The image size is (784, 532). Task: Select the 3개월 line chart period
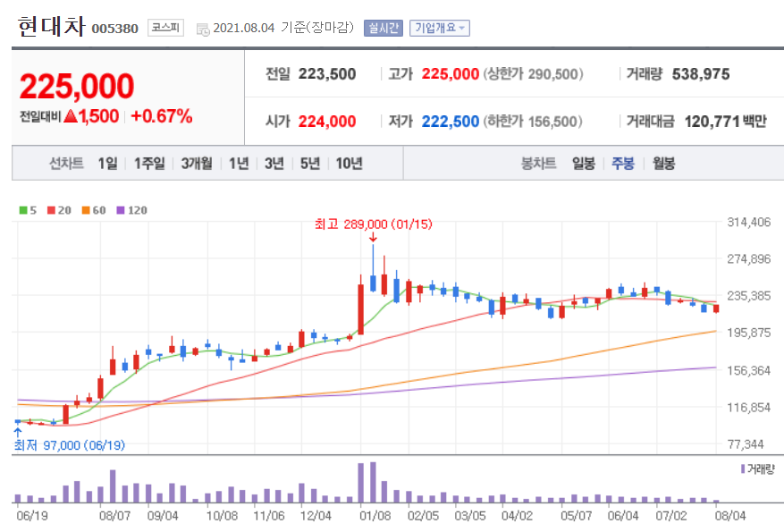[x=197, y=163]
